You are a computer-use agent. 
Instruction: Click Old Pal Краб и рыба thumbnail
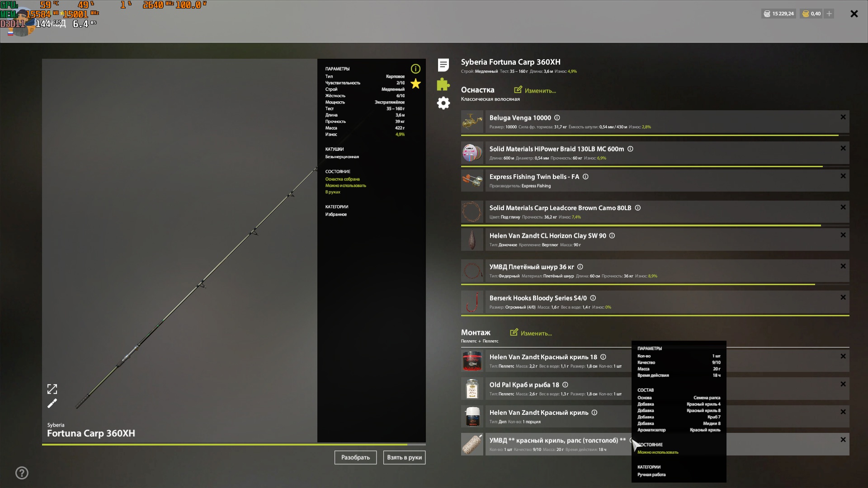point(472,389)
